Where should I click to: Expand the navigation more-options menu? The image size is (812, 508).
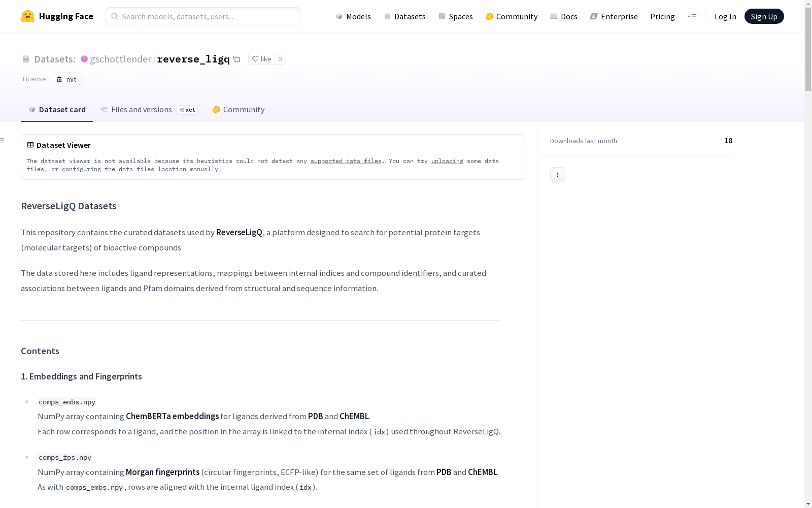click(692, 16)
